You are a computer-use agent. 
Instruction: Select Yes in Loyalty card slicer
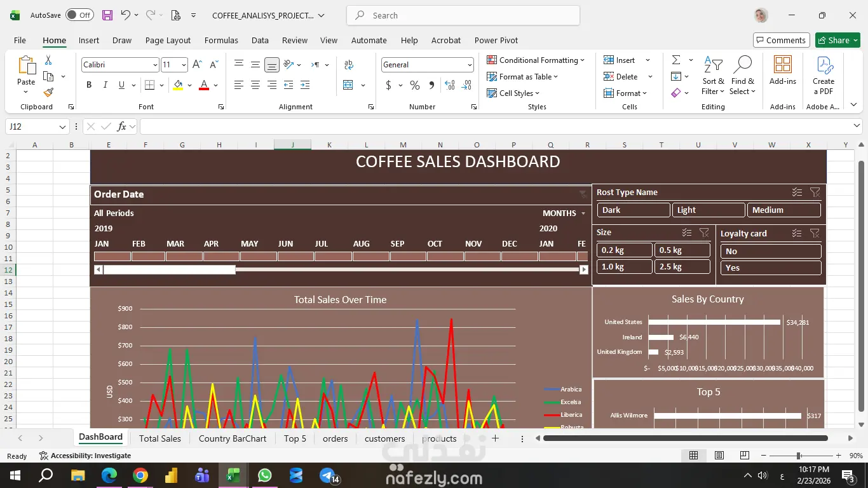[771, 268]
